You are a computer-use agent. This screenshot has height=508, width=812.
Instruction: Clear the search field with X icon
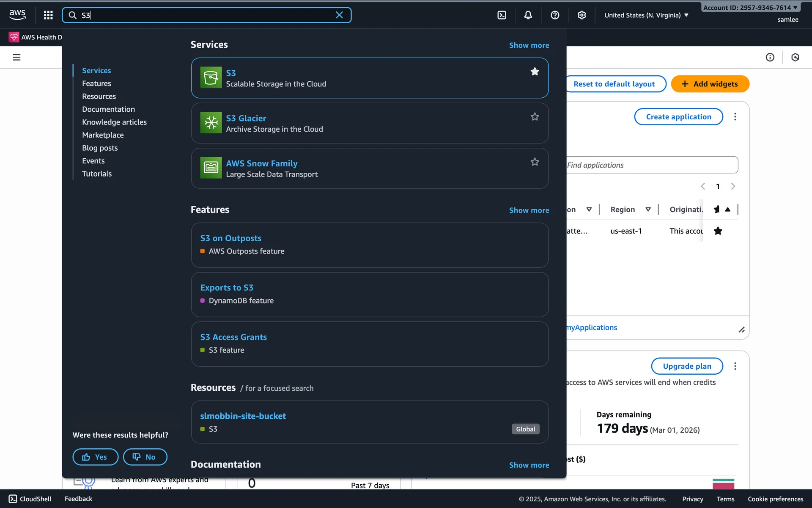tap(339, 15)
